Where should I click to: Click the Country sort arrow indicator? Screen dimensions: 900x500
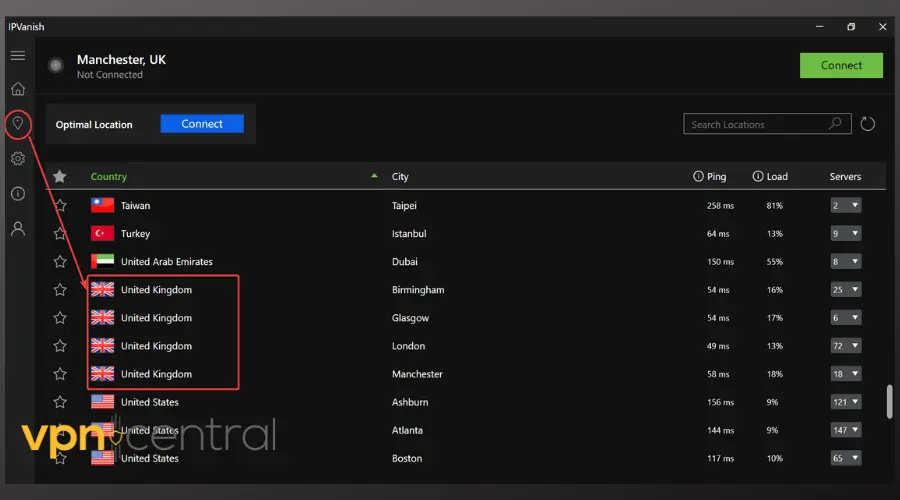coord(374,176)
